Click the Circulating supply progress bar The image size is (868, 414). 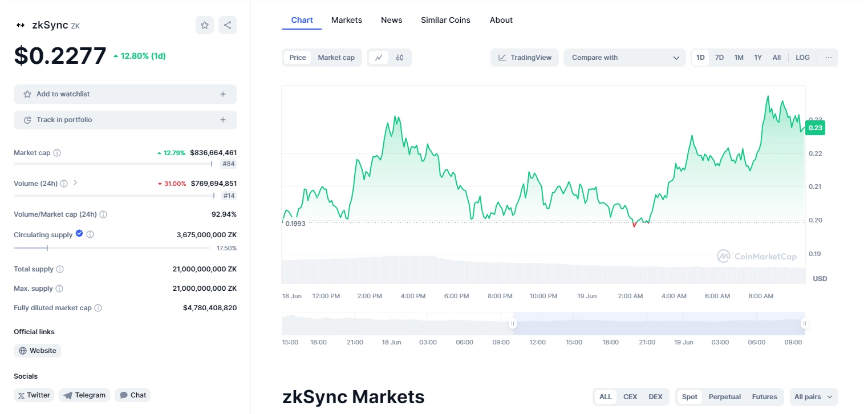click(112, 248)
